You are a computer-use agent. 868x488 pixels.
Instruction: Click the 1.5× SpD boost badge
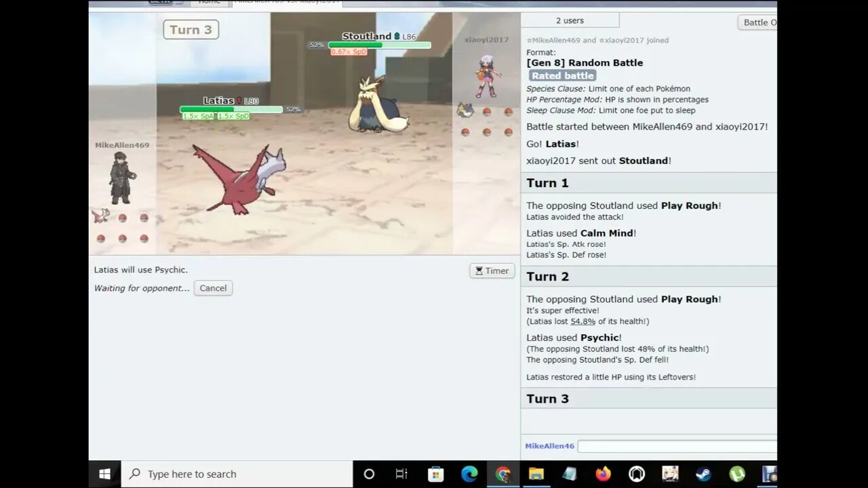[233, 117]
